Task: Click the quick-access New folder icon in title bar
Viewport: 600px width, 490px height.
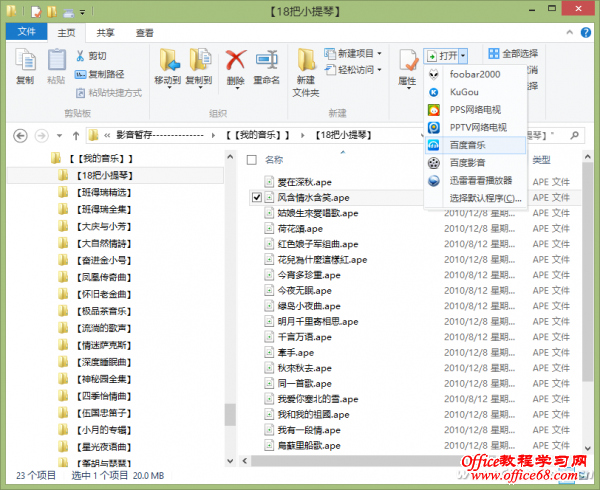Action: pos(52,12)
